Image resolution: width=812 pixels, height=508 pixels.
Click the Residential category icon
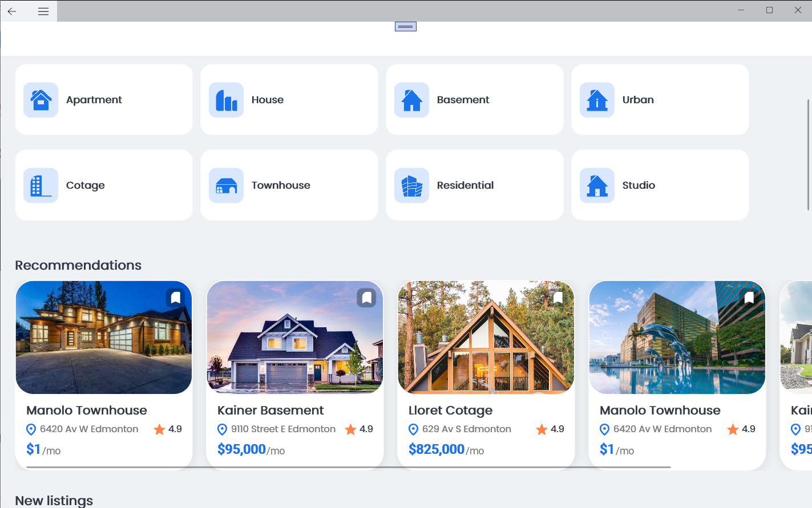tap(411, 185)
